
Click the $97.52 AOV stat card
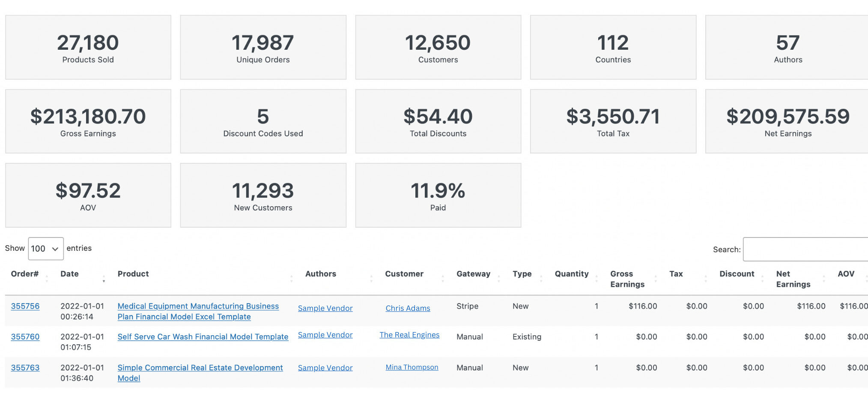pyautogui.click(x=88, y=195)
